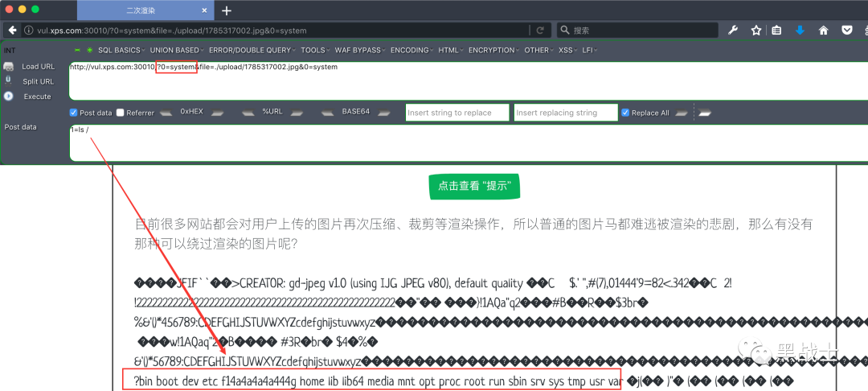
Task: Click the HackBar green plus icon
Action: pos(89,50)
